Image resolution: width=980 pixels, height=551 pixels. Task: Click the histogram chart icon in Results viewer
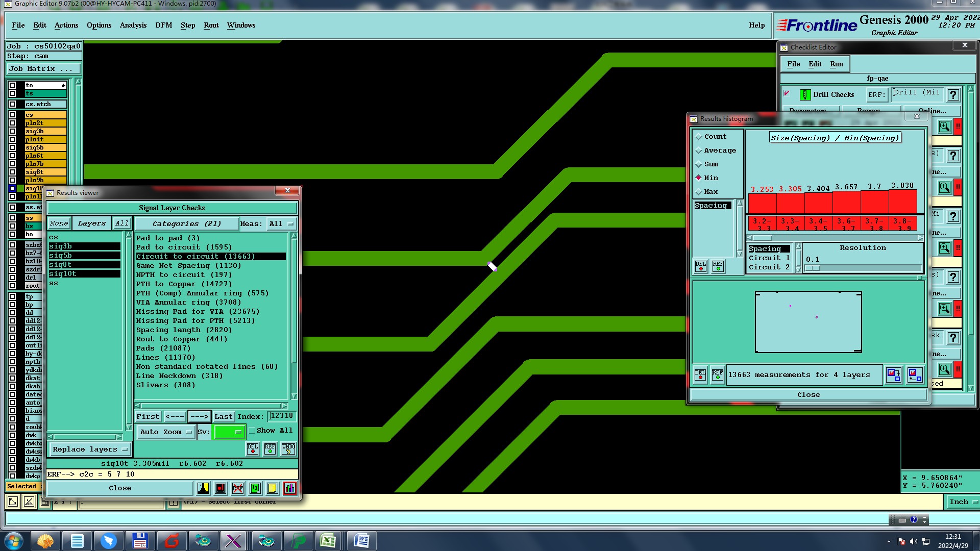click(x=290, y=488)
